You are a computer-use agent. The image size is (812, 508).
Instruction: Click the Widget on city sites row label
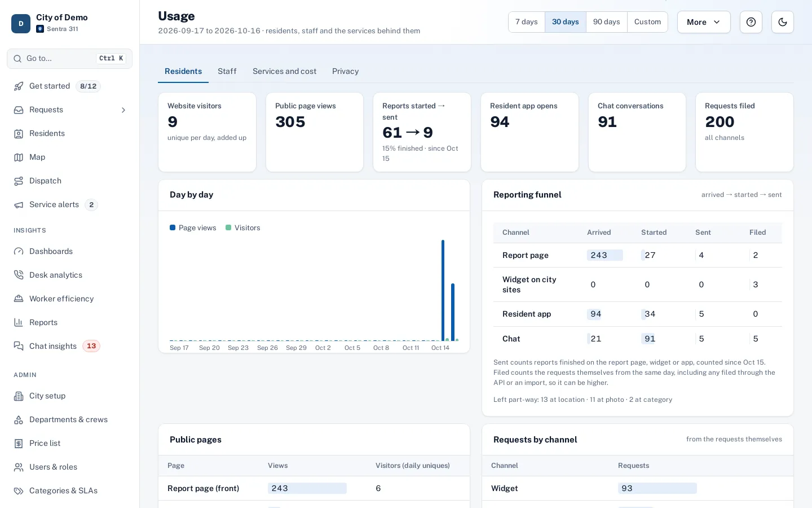(529, 285)
